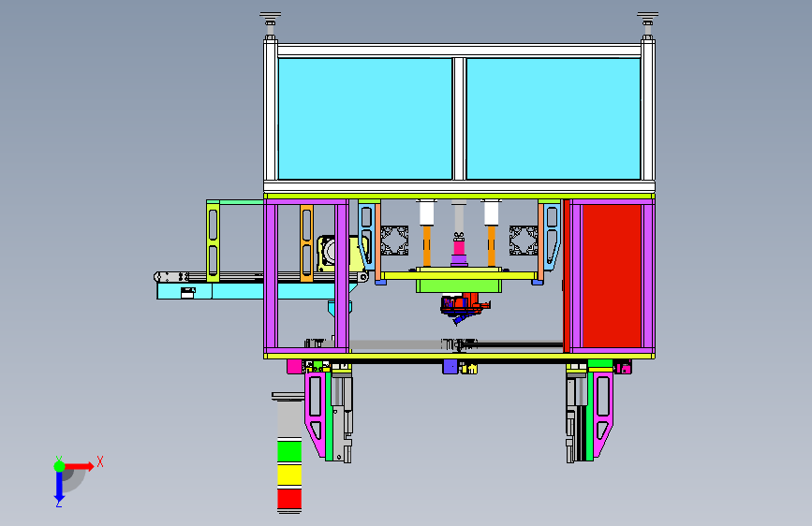Pick the red segment of the signal tower light
The width and height of the screenshot is (812, 526).
289,499
